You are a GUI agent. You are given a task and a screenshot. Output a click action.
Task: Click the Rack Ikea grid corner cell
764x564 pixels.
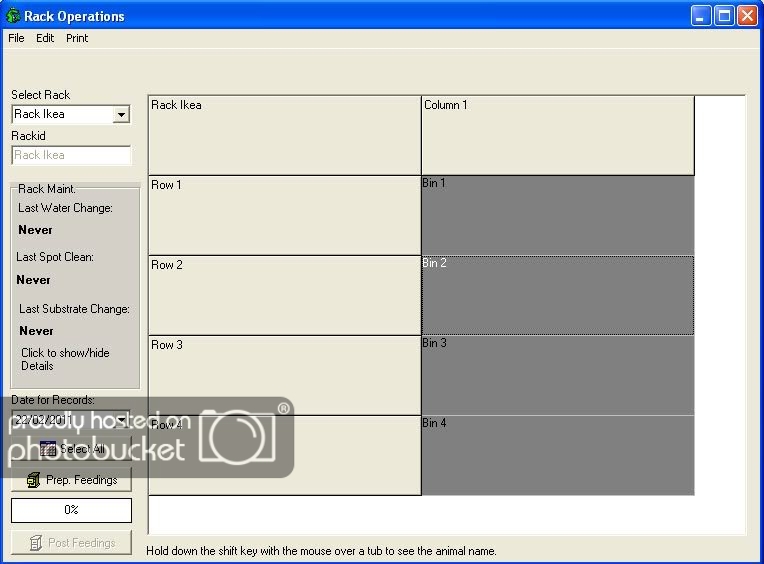coord(284,135)
